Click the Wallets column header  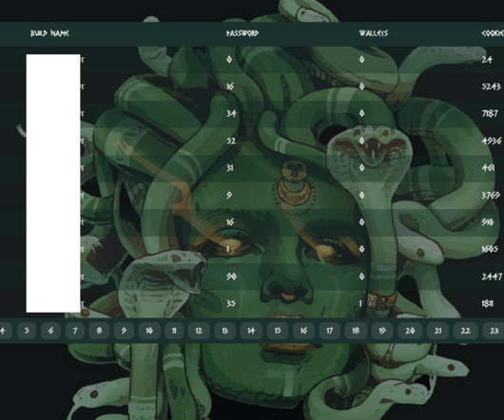tap(374, 33)
